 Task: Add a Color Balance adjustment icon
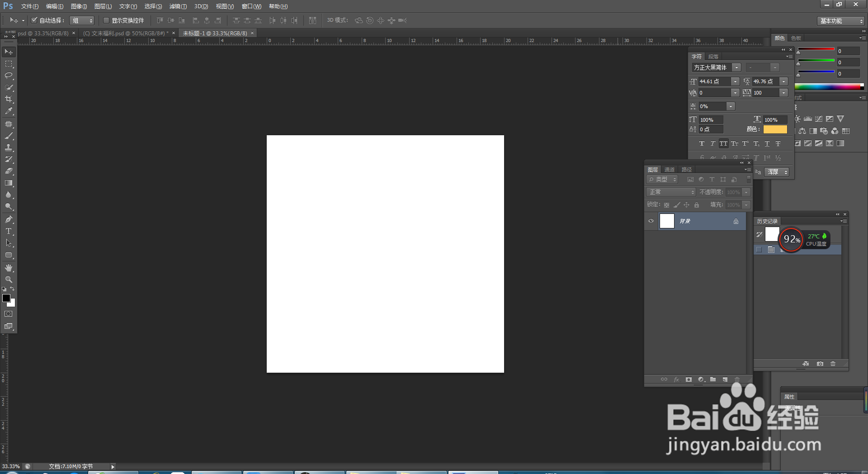(x=802, y=131)
